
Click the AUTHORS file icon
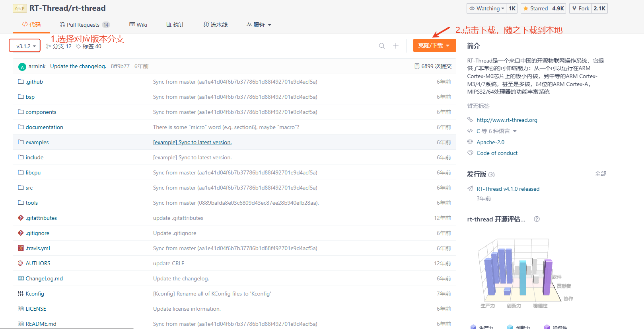pyautogui.click(x=21, y=263)
